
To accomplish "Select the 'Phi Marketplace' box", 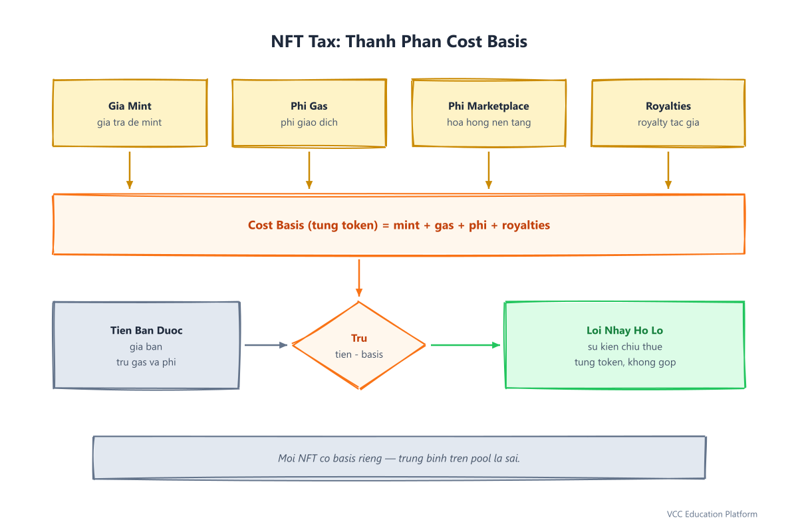I will coord(489,113).
